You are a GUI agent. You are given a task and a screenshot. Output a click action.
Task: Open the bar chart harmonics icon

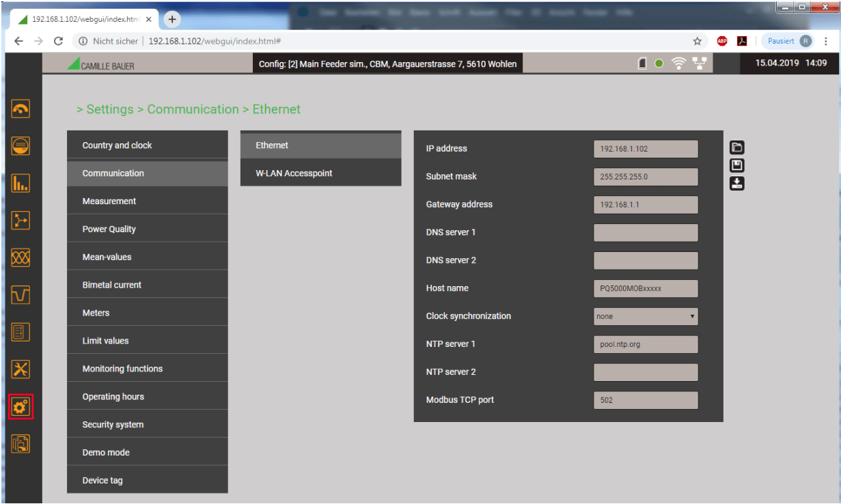click(x=20, y=183)
